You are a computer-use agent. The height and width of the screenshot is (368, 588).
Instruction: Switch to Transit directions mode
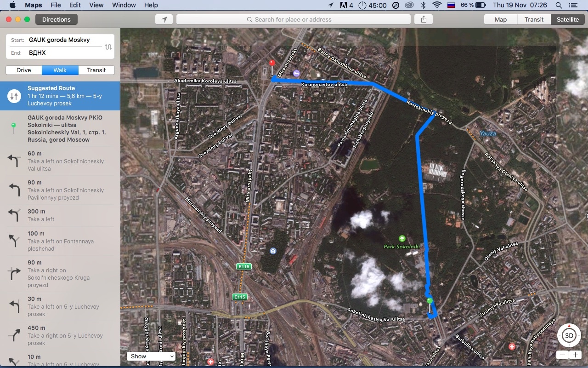click(96, 70)
